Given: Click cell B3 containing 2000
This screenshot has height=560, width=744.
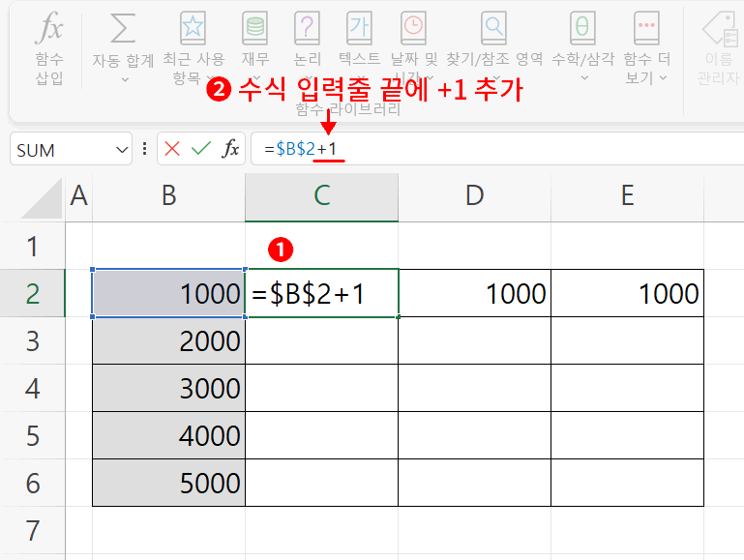Looking at the screenshot, I should click(169, 340).
